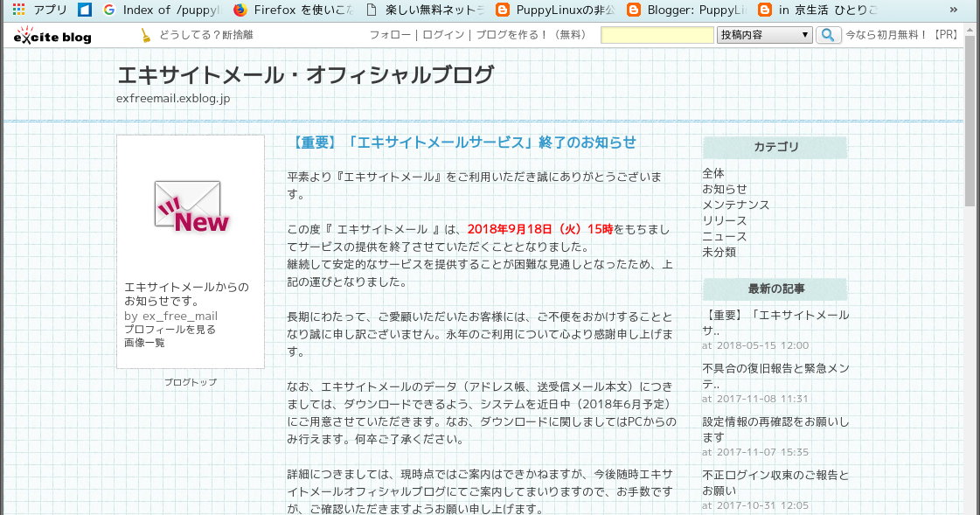Image resolution: width=980 pixels, height=515 pixels.
Task: Go to ブログトップ link
Action: 191,382
